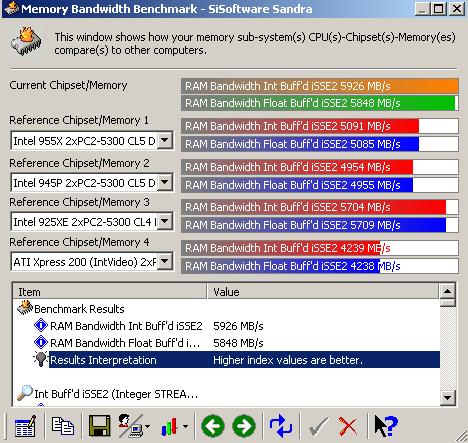Click scrollbar up arrow in results list
Screen dimensions: 468x443
[x=447, y=291]
